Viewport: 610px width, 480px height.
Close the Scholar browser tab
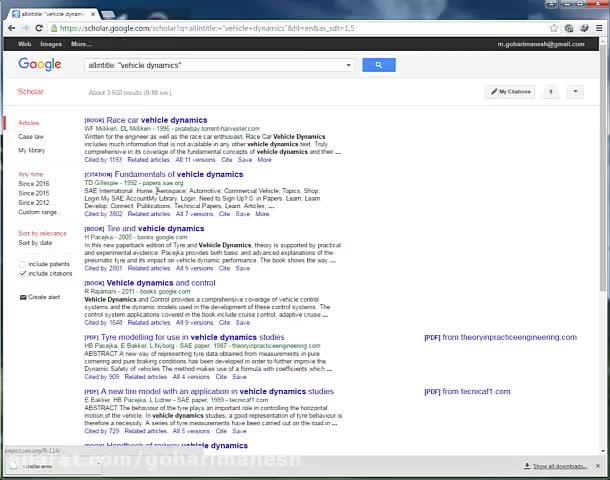coord(93,14)
